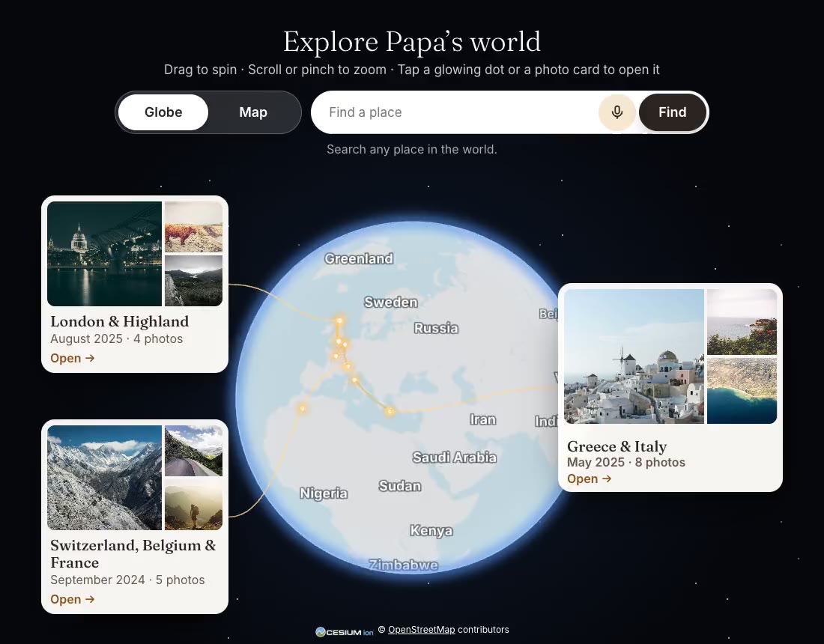
Task: Click Switzerland, Belgium & France title
Action: [133, 553]
